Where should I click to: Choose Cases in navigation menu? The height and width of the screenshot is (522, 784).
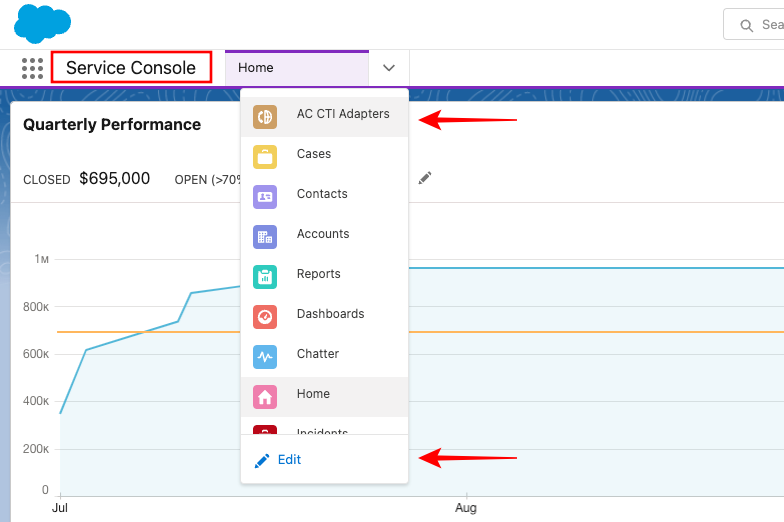[x=324, y=157]
